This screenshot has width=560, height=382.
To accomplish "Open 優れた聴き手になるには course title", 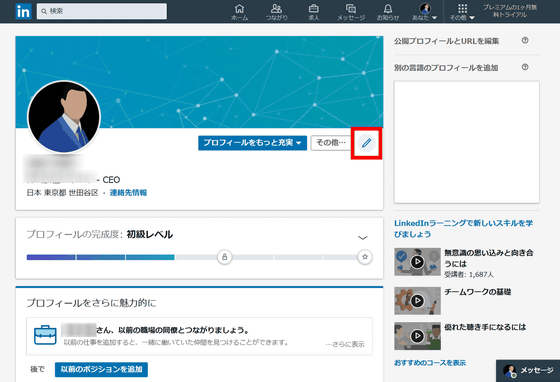I will tap(485, 327).
